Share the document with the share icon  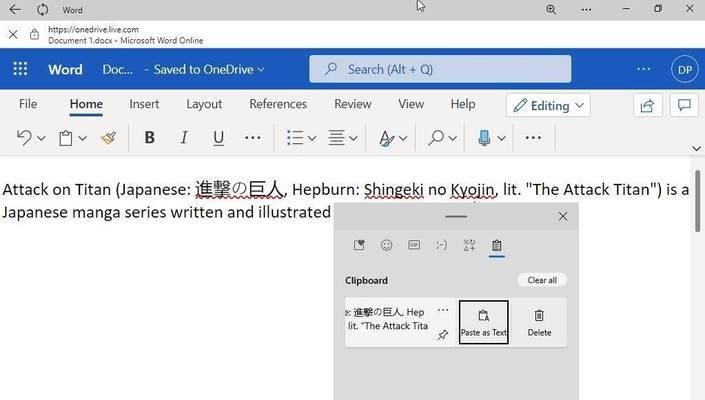[647, 105]
